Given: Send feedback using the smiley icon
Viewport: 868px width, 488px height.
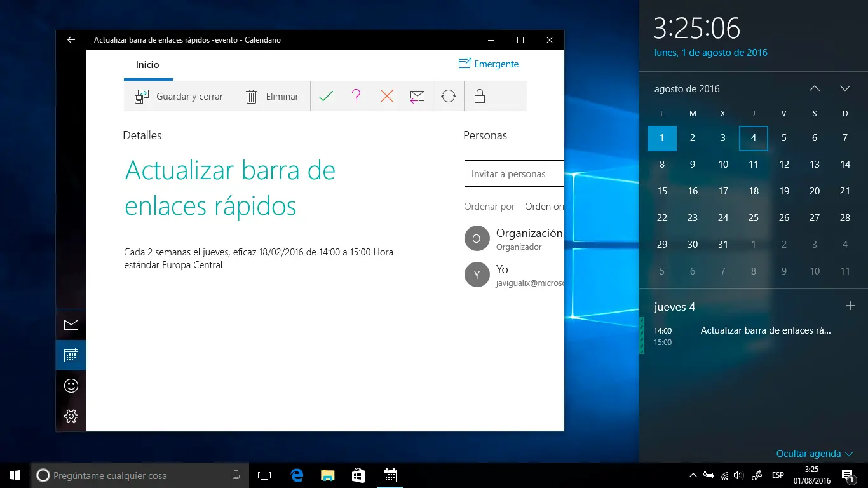Looking at the screenshot, I should tap(71, 385).
